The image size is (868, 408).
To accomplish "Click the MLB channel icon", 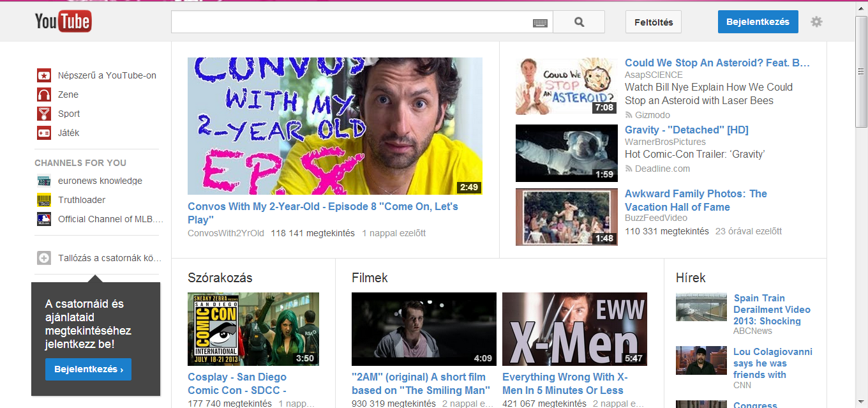I will pos(44,219).
